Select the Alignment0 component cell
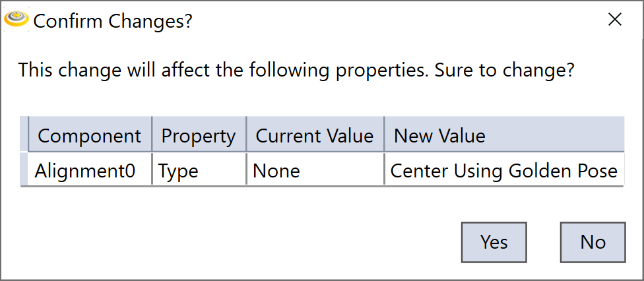The width and height of the screenshot is (644, 281). click(86, 172)
